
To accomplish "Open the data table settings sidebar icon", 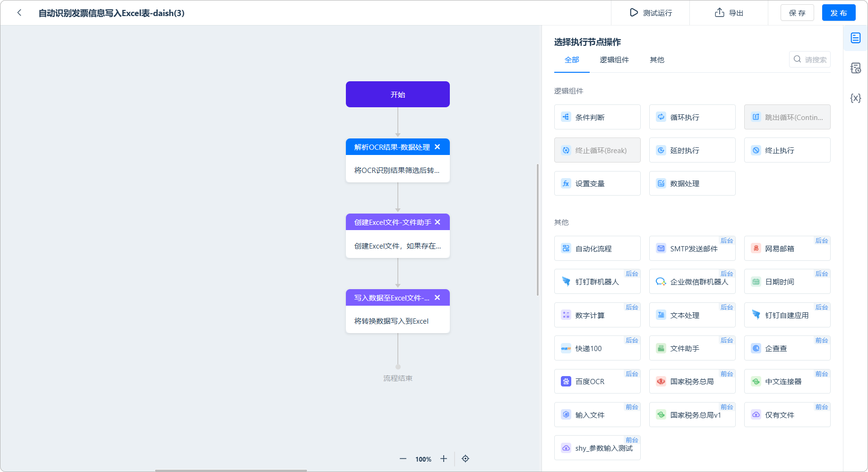I will [x=856, y=68].
